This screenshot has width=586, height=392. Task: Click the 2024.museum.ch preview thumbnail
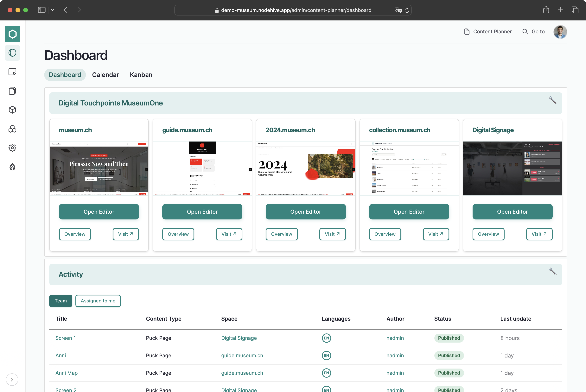pyautogui.click(x=305, y=168)
